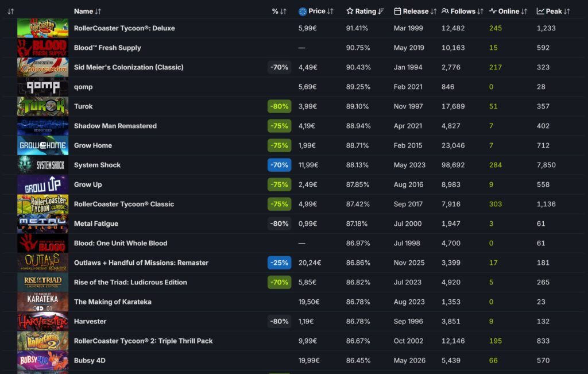Open the qomp game thumbnail
The image size is (588, 374).
(x=42, y=87)
